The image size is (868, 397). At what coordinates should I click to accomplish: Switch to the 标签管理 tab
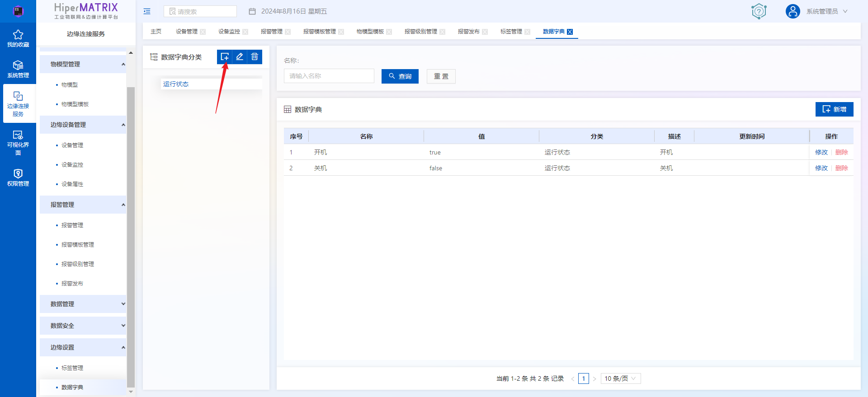511,32
